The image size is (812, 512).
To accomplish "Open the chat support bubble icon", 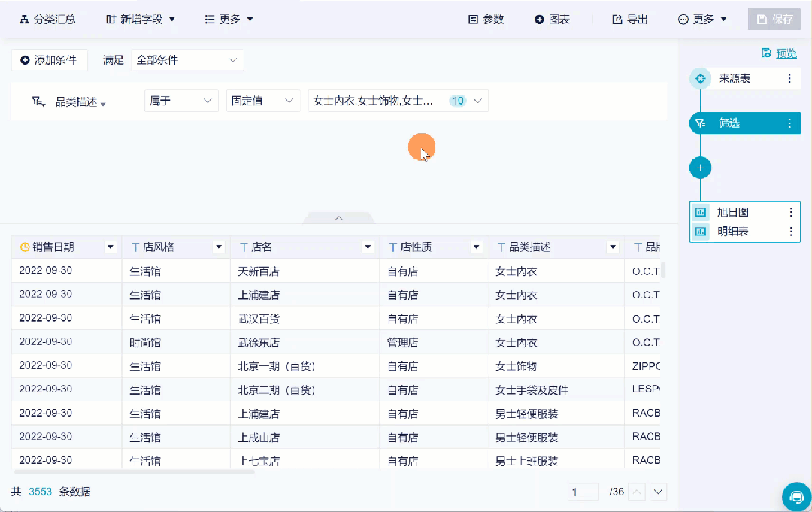I will [x=796, y=497].
